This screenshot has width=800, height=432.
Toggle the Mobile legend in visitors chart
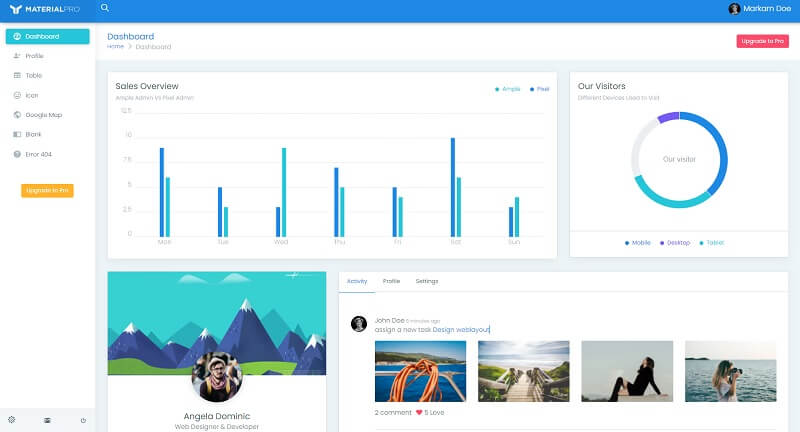tap(638, 243)
